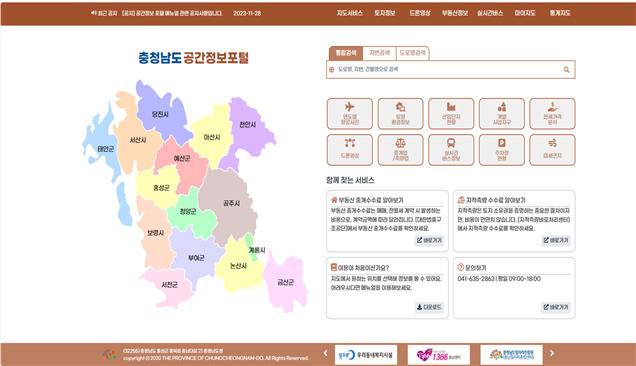Open the development project district tile

tap(502, 114)
